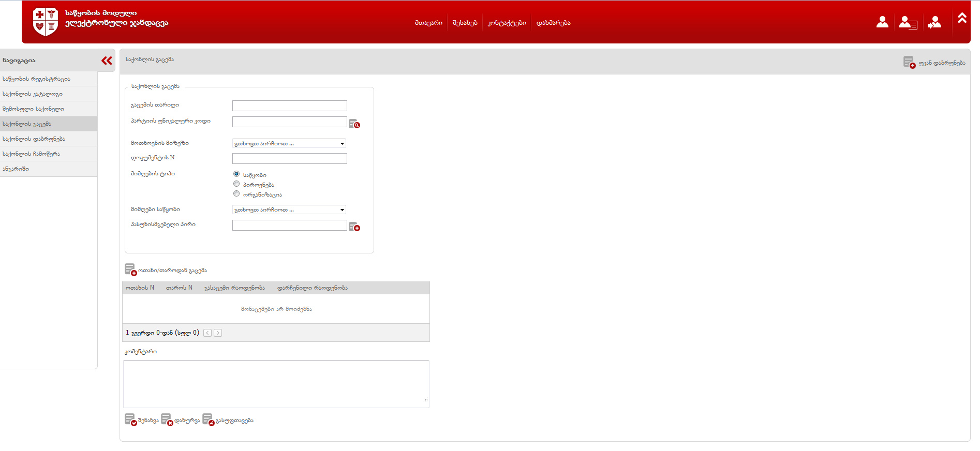Click the უკან დაბრუნება icon
Image resolution: width=980 pixels, height=451 pixels.
(909, 63)
